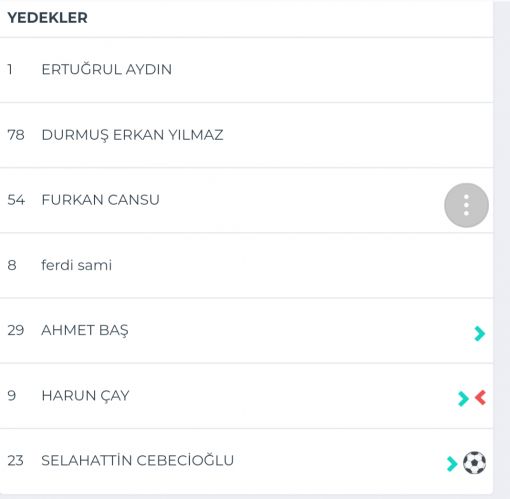The height and width of the screenshot is (499, 510).
Task: Select player Ertuğrul Aydın
Action: [x=107, y=69]
